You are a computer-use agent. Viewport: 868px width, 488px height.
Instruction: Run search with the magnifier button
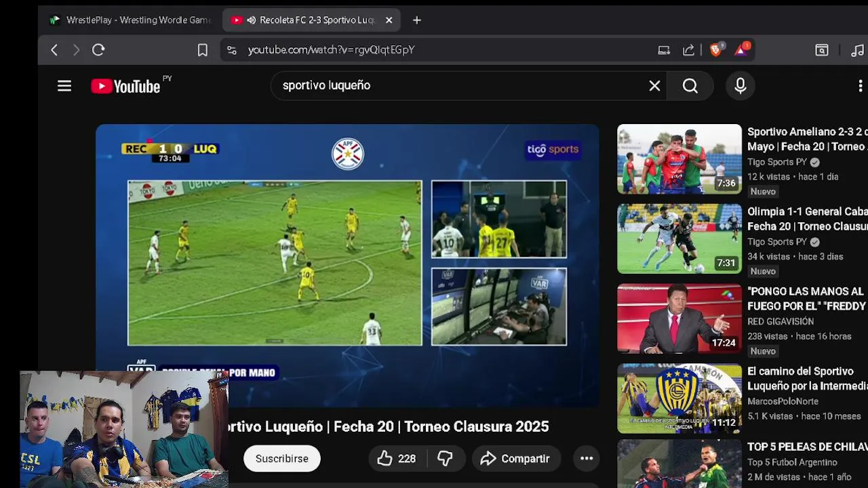click(690, 85)
